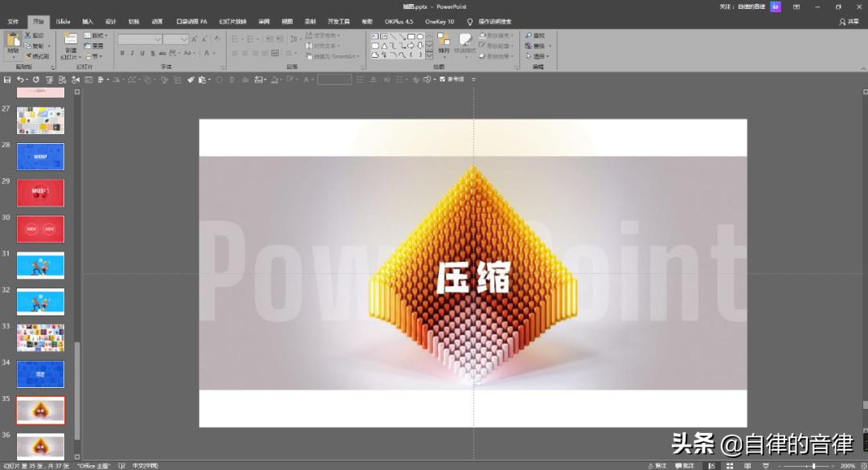Switch to slide sorter view in status bar
This screenshot has width=868, height=470.
pos(730,466)
